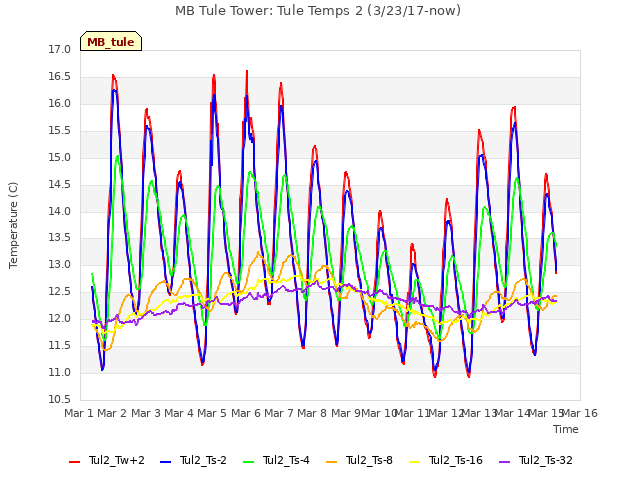Select the Tul2_Ts-2 legend entry
The width and height of the screenshot is (640, 480).
click(193, 460)
